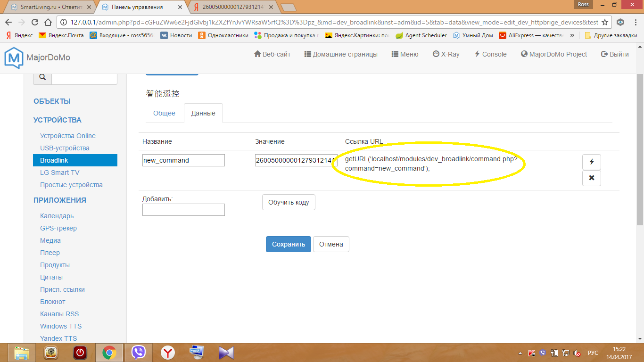This screenshot has height=362, width=644.
Task: Open the РУС input language selector
Action: click(593, 353)
